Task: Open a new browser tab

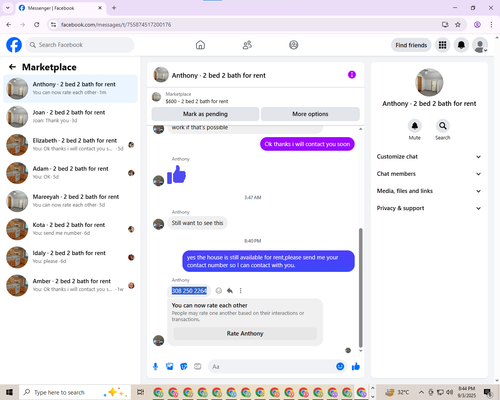Action: (x=114, y=8)
